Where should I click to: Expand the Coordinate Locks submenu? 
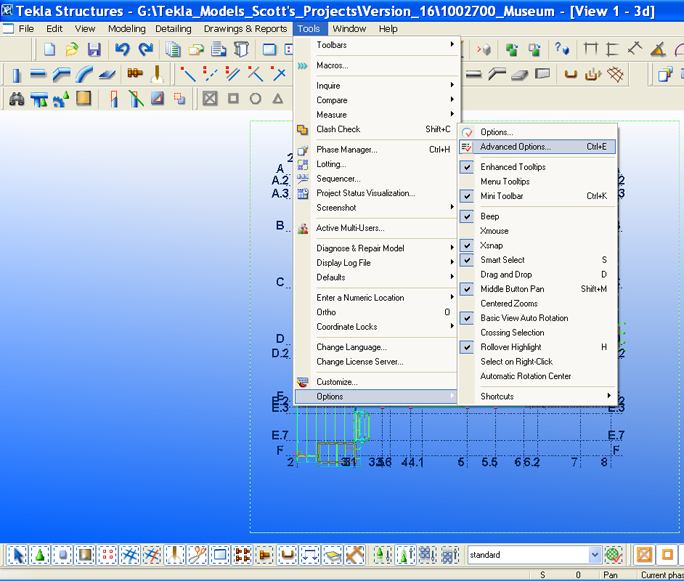click(x=376, y=327)
